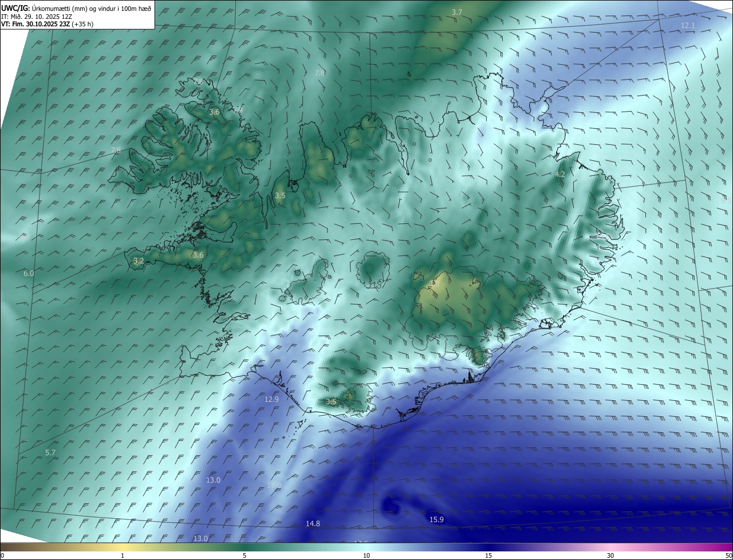The height and width of the screenshot is (560, 733).
Task: Click the map value label 12.1
Action: coord(688,26)
